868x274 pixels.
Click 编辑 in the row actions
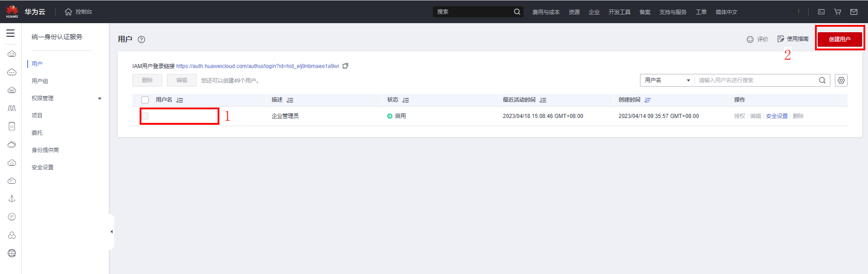pos(756,116)
